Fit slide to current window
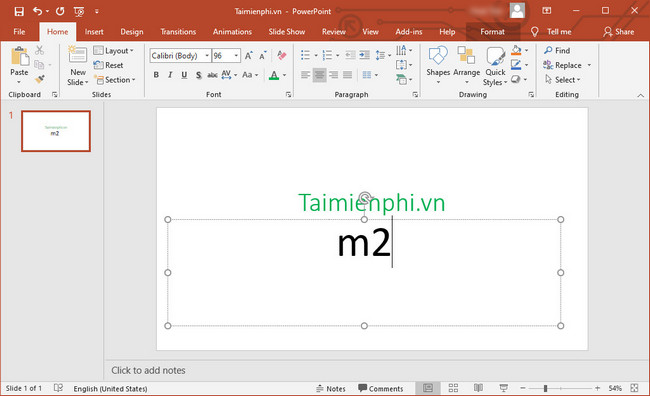The image size is (650, 396). (634, 388)
